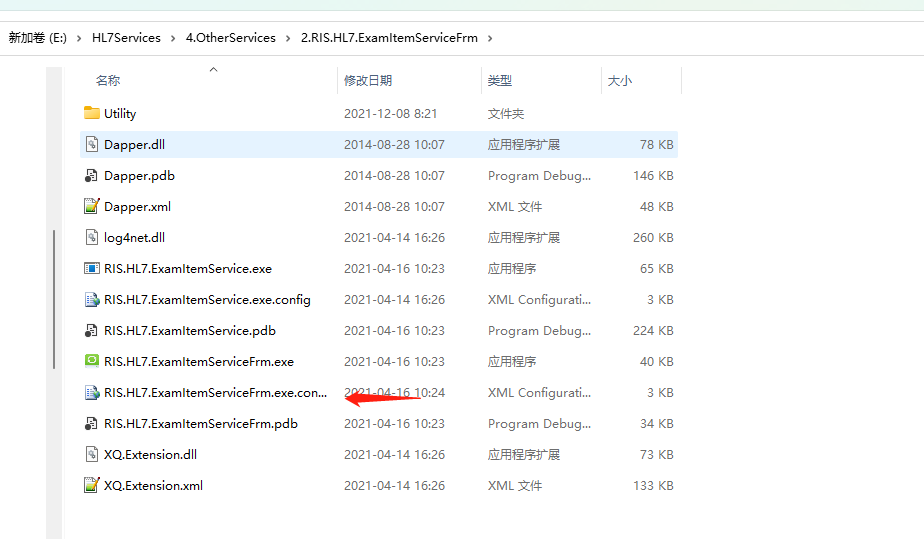Open the Utility folder icon
This screenshot has width=924, height=539.
tap(91, 113)
